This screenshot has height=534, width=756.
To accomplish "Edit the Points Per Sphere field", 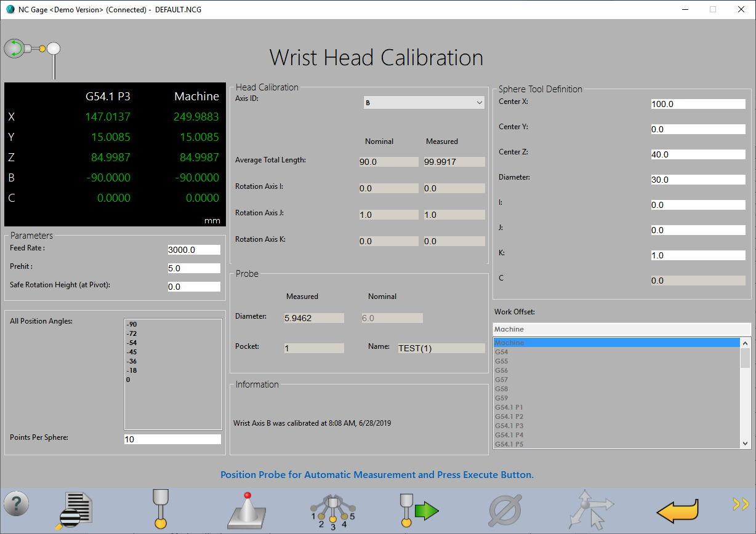I will coord(172,439).
